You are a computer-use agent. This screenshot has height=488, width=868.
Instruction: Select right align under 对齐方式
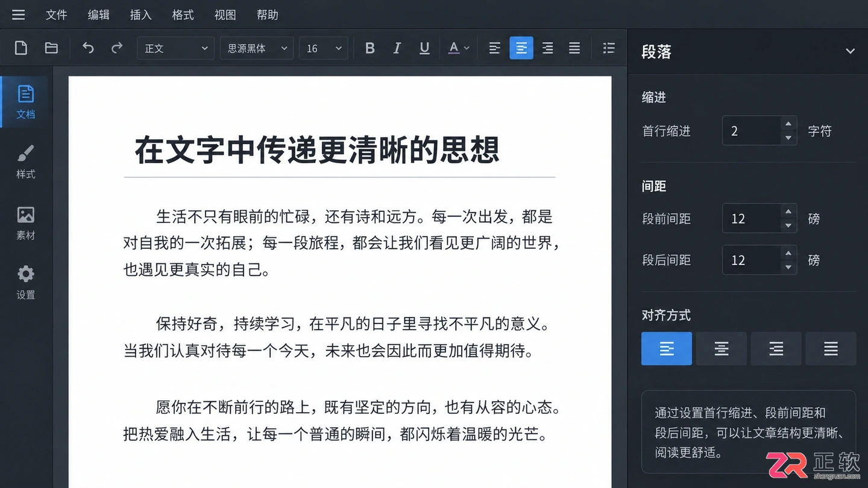point(776,348)
